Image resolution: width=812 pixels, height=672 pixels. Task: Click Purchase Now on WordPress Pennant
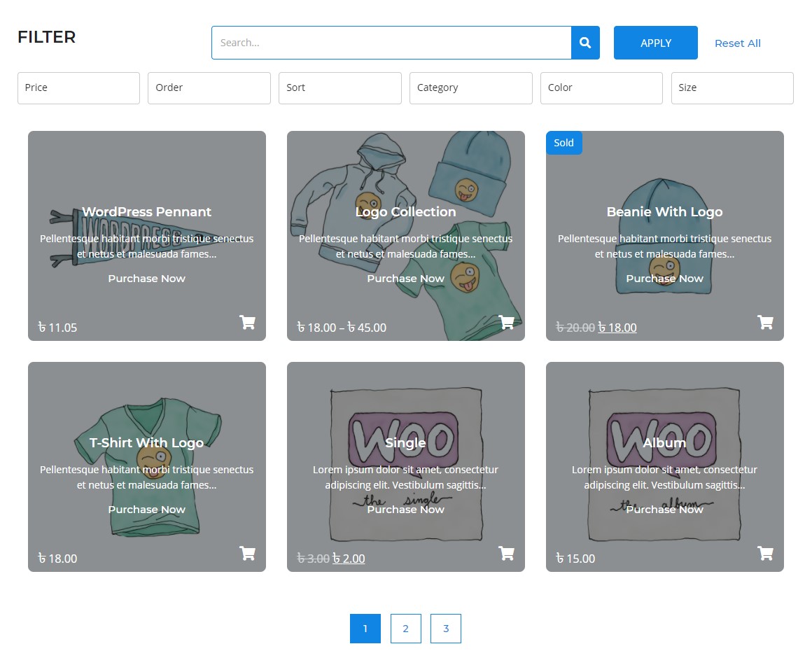[146, 279]
